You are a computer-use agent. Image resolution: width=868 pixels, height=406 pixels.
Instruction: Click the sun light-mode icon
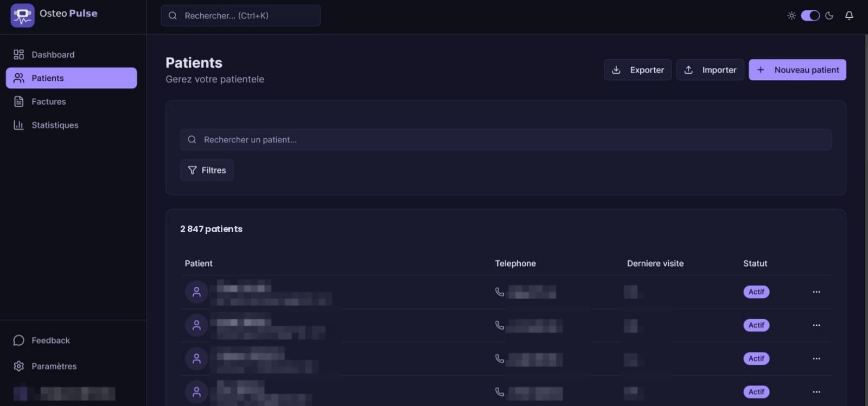point(792,16)
